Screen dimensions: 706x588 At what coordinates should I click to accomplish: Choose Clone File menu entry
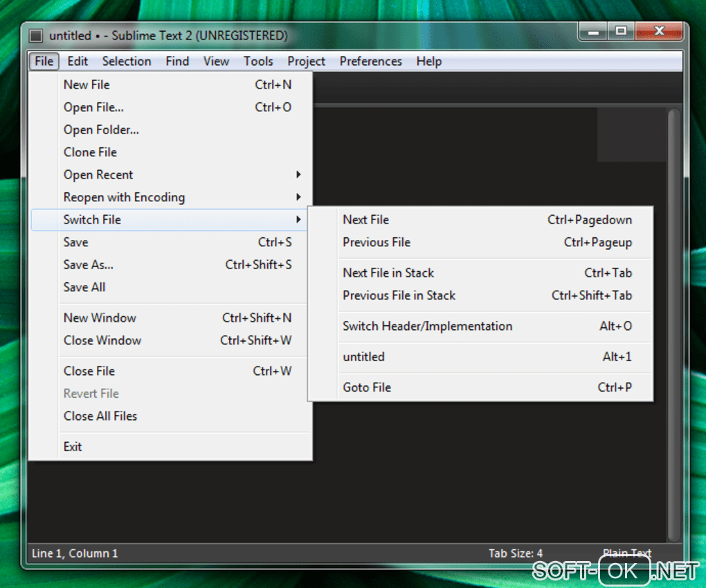[x=170, y=152]
